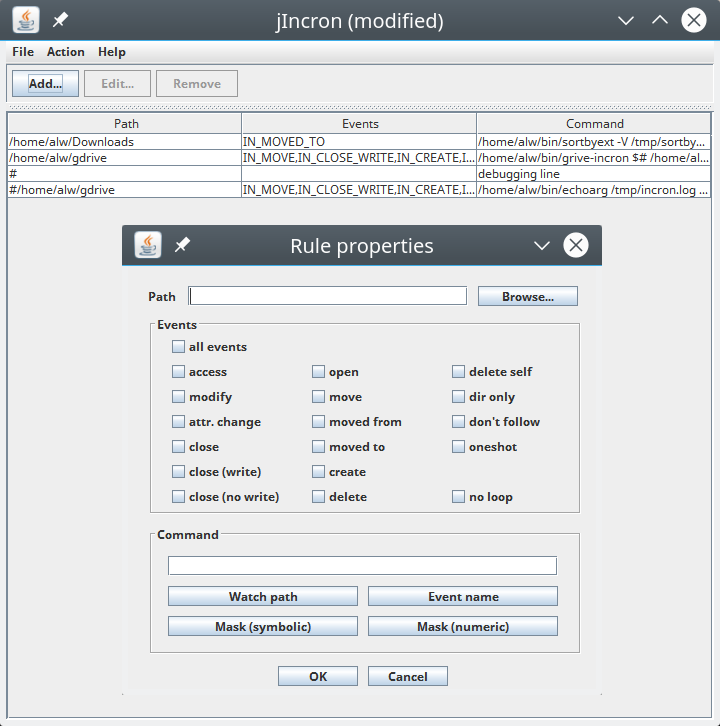Focus the Path text field
The height and width of the screenshot is (726, 720).
coord(328,296)
